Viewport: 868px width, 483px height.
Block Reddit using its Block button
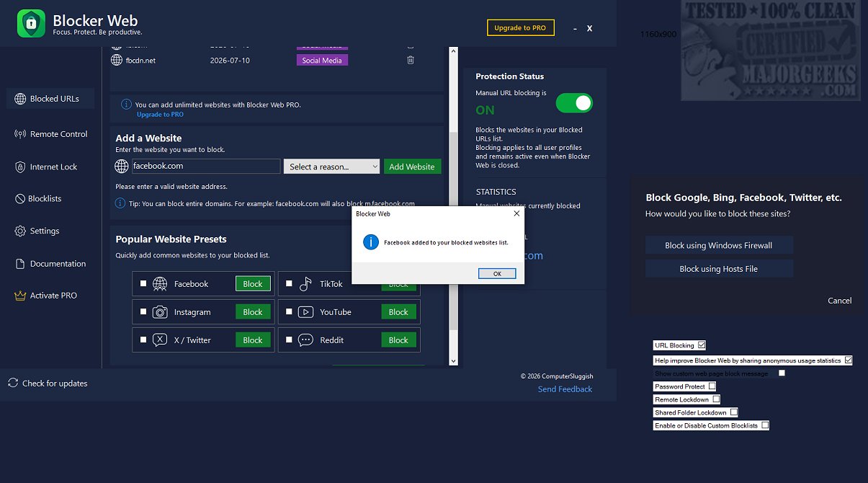pyautogui.click(x=398, y=340)
